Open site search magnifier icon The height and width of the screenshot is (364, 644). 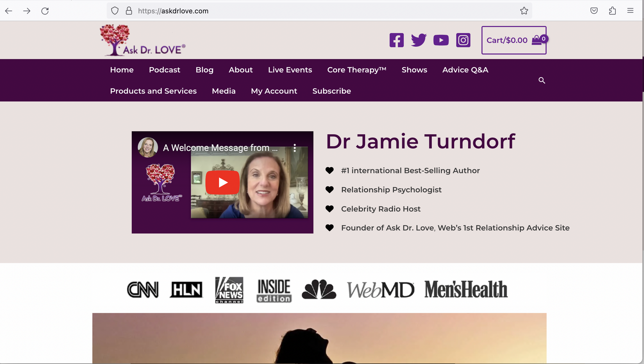542,80
